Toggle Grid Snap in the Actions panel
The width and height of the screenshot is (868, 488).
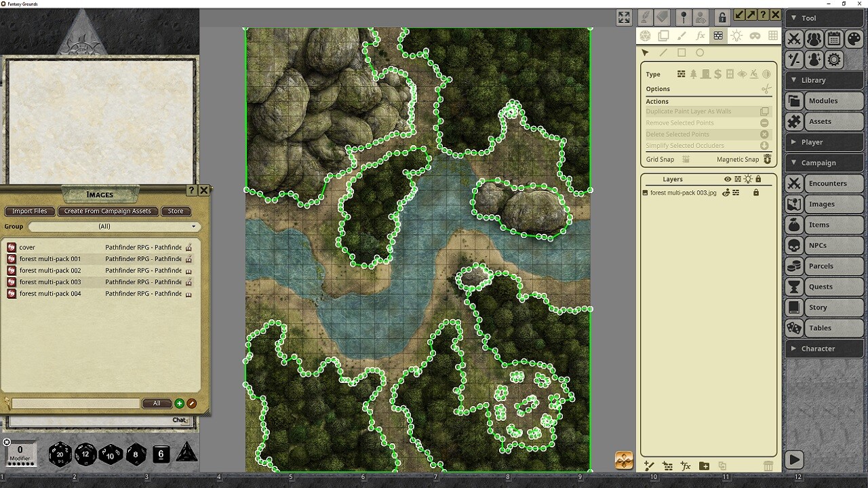686,159
